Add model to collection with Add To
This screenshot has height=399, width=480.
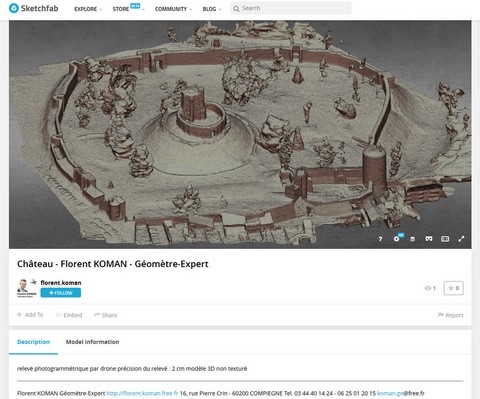coord(30,315)
